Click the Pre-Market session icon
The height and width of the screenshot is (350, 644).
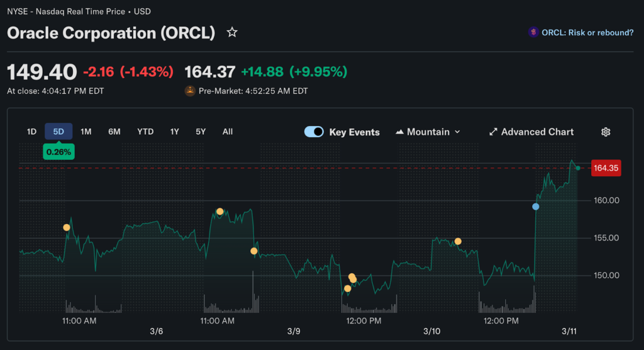[x=190, y=91]
